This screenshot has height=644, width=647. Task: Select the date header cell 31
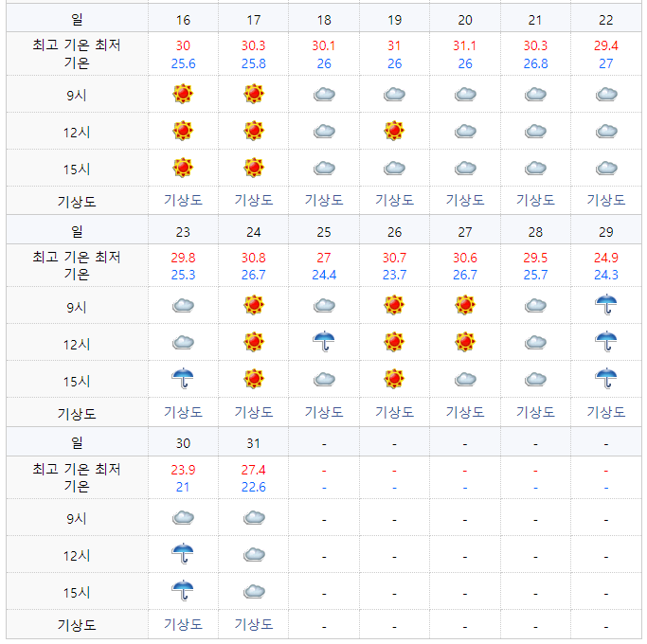253,443
